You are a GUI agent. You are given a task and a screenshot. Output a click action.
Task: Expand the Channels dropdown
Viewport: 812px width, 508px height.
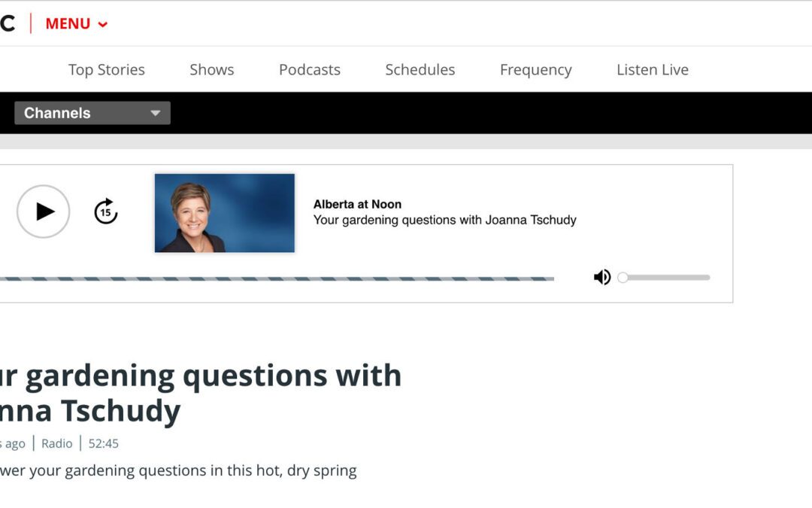point(92,113)
